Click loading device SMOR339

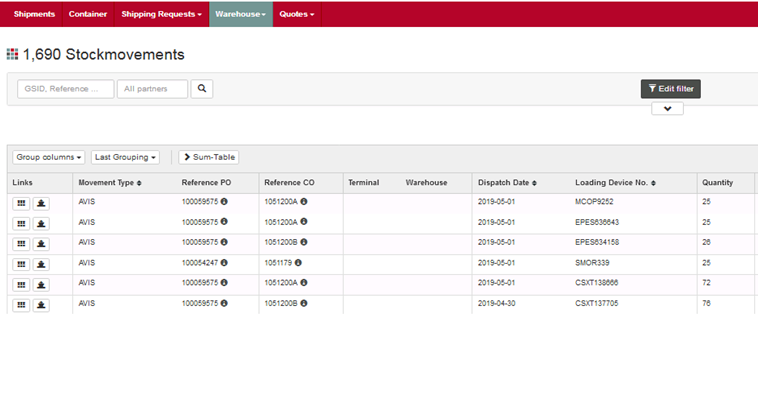click(592, 263)
